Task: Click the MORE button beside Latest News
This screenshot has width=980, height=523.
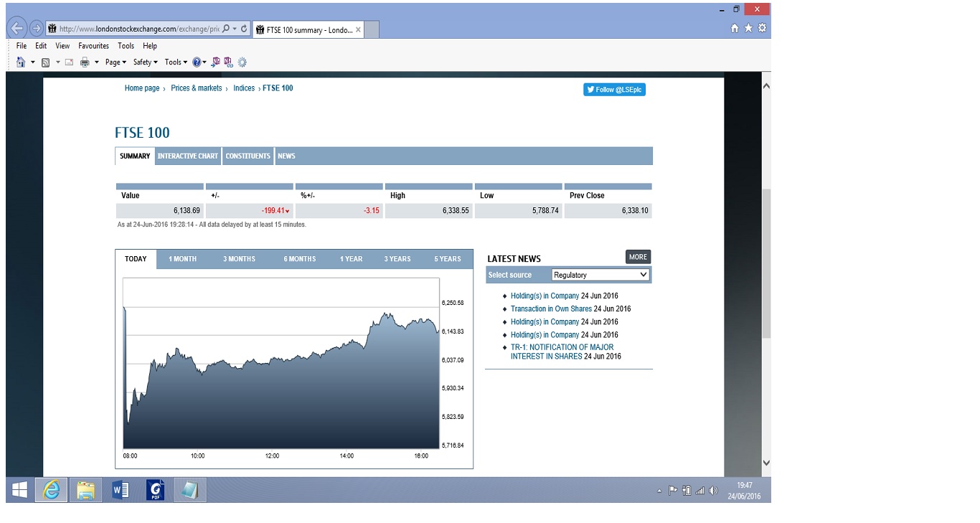Action: (x=638, y=257)
